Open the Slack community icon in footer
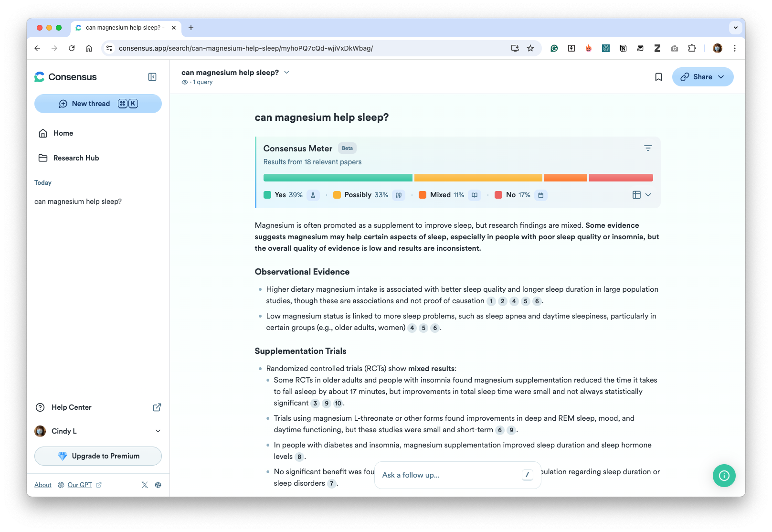This screenshot has width=772, height=532. pyautogui.click(x=158, y=485)
